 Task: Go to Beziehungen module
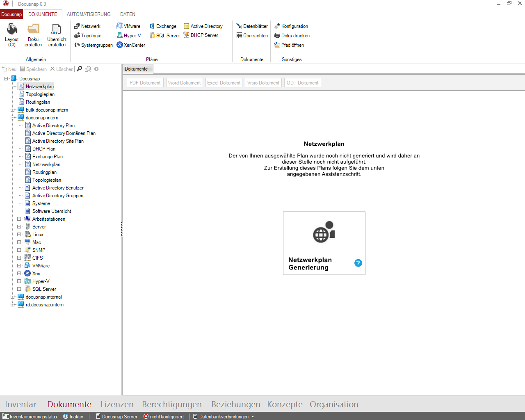point(236,404)
